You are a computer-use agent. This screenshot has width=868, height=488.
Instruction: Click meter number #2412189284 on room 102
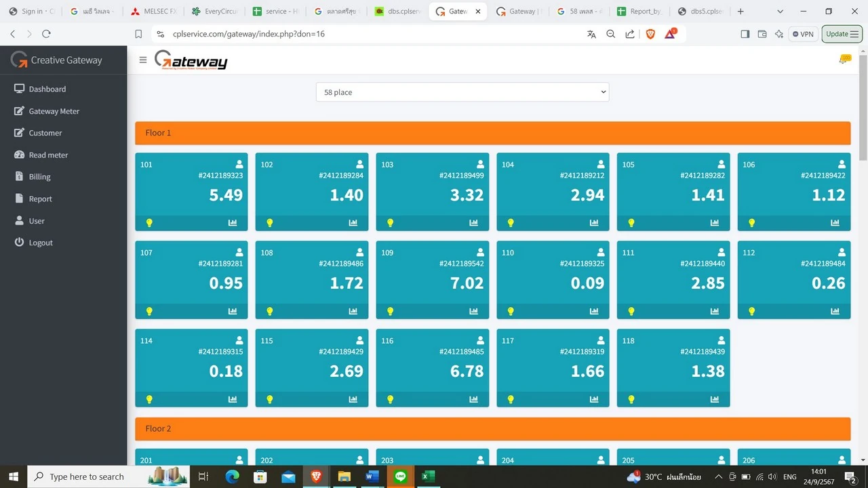(x=341, y=176)
